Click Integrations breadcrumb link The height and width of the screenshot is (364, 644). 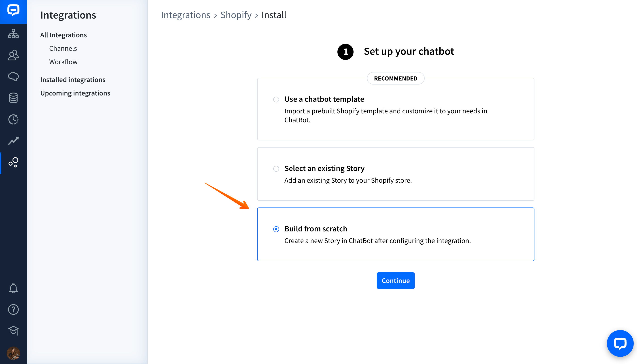point(186,15)
